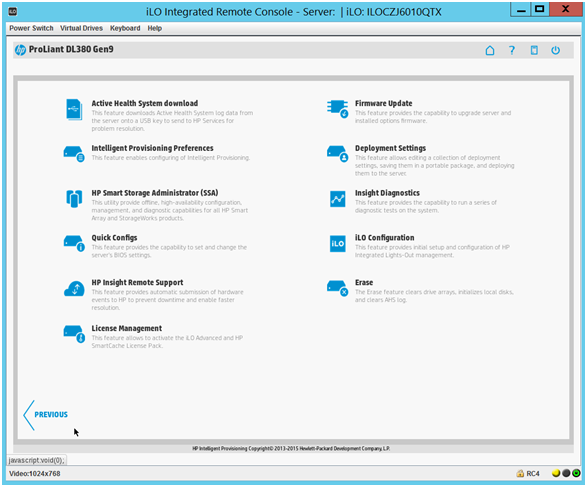Maximize the iLO Remote Console window
The image size is (587, 487).
[x=539, y=10]
